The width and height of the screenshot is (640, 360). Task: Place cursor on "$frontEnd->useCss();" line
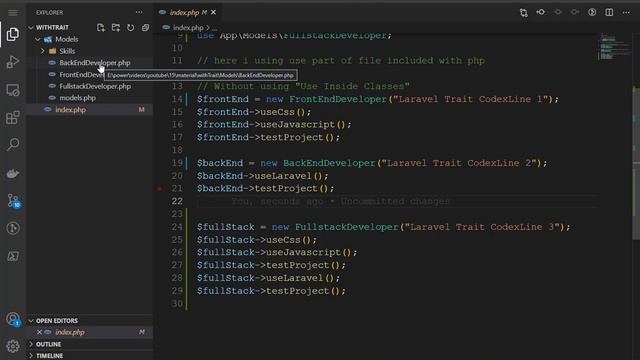253,112
